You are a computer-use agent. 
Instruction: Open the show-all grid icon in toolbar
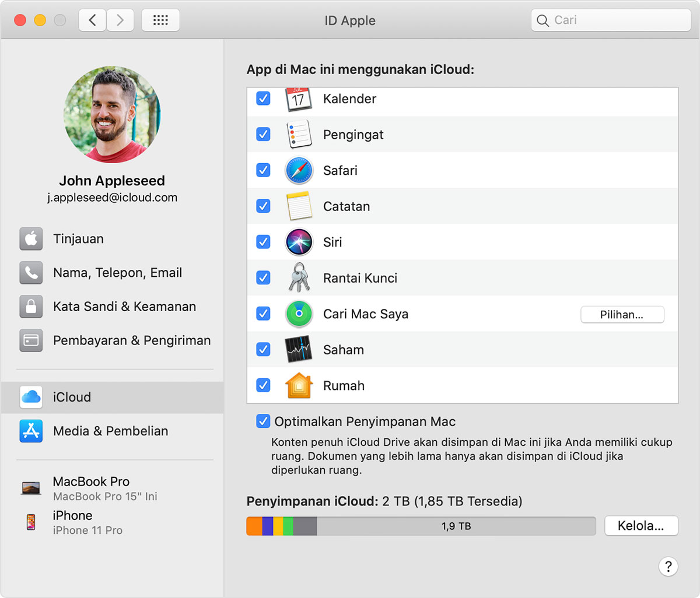[x=160, y=20]
